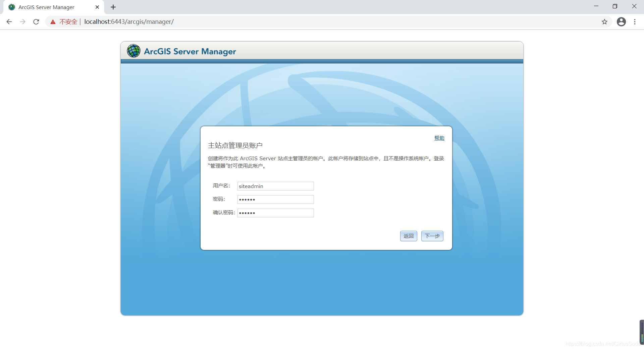
Task: Click the ArcGIS Server Manager title
Action: click(190, 51)
